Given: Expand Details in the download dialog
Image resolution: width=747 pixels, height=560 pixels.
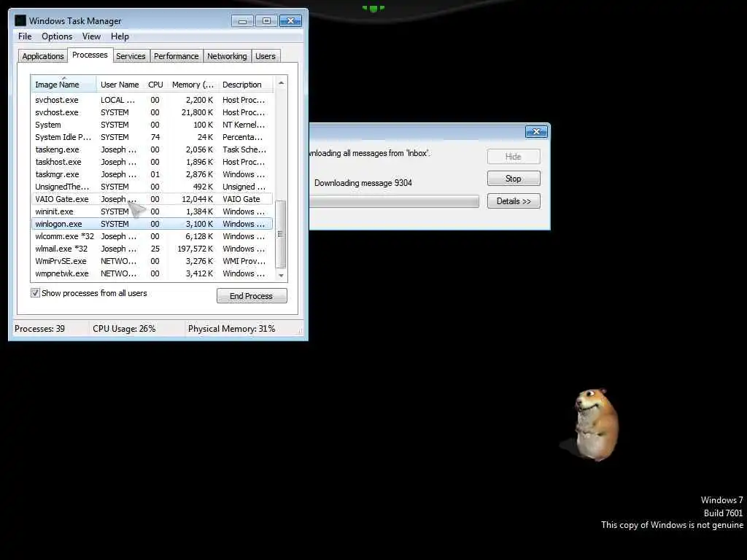Looking at the screenshot, I should (x=514, y=201).
